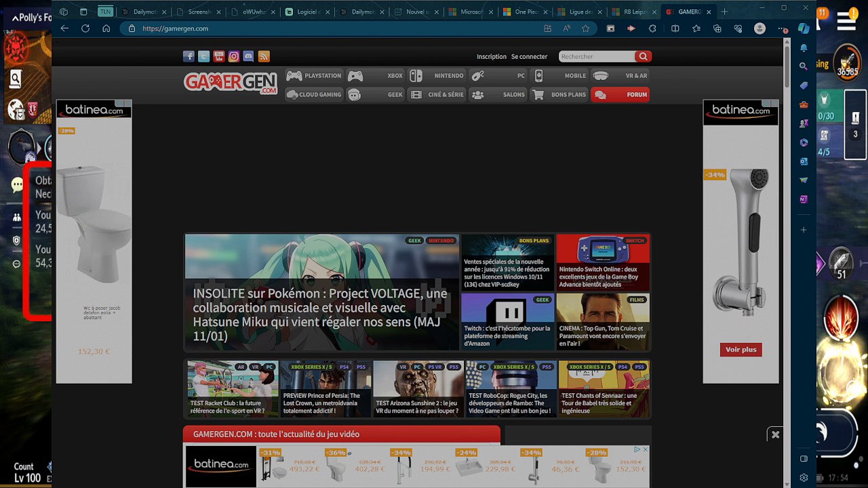Screen dimensions: 868x488
Task: Open the SALONS menu category
Action: 498,95
